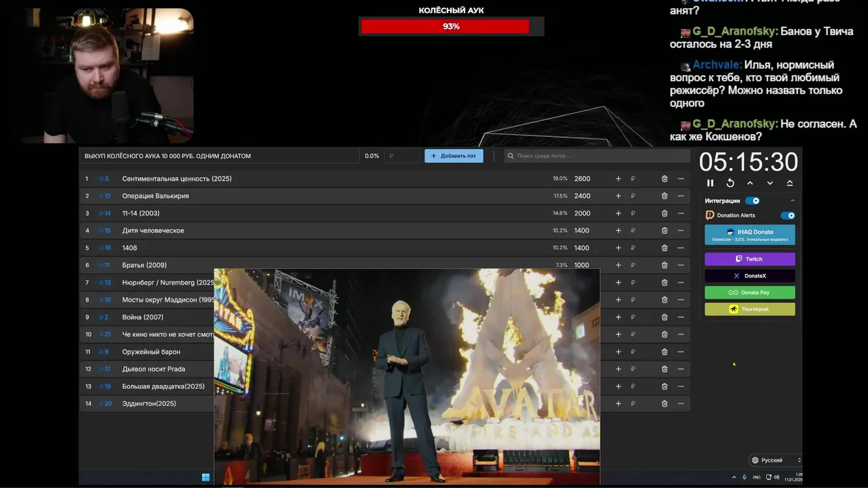Screen dimensions: 868x488
Task: Click the Avatar video overlay thumbnail
Action: 407,376
